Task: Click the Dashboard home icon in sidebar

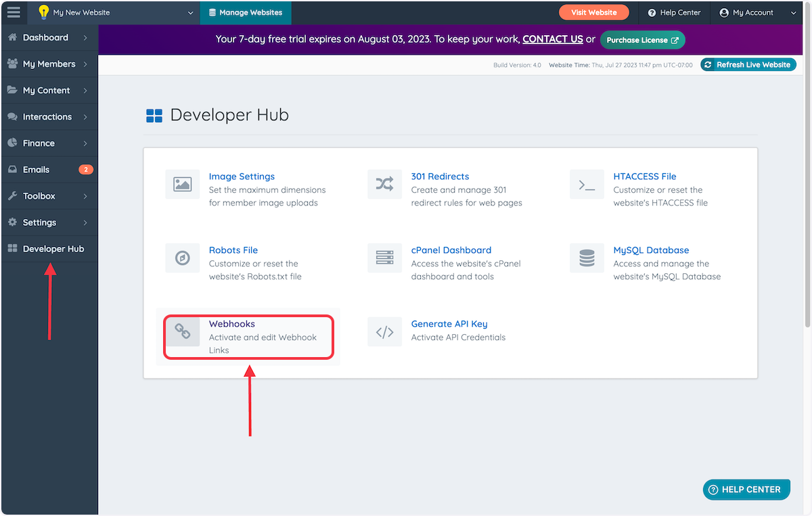Action: coord(12,37)
